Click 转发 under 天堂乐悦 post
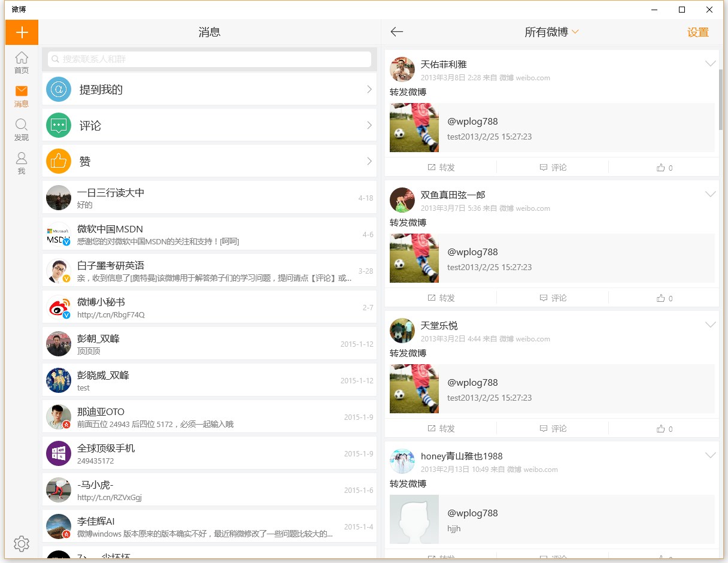The height and width of the screenshot is (563, 728). point(441,429)
